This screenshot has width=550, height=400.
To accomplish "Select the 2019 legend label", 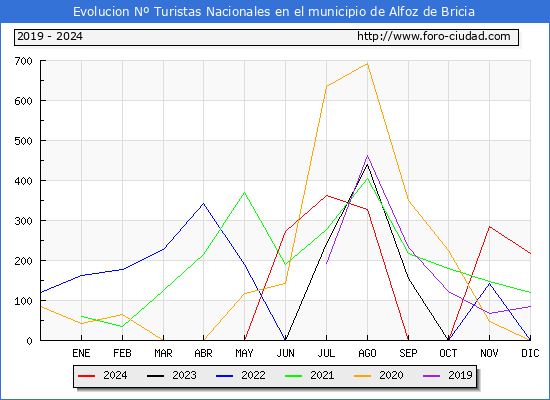I will coord(460,375).
